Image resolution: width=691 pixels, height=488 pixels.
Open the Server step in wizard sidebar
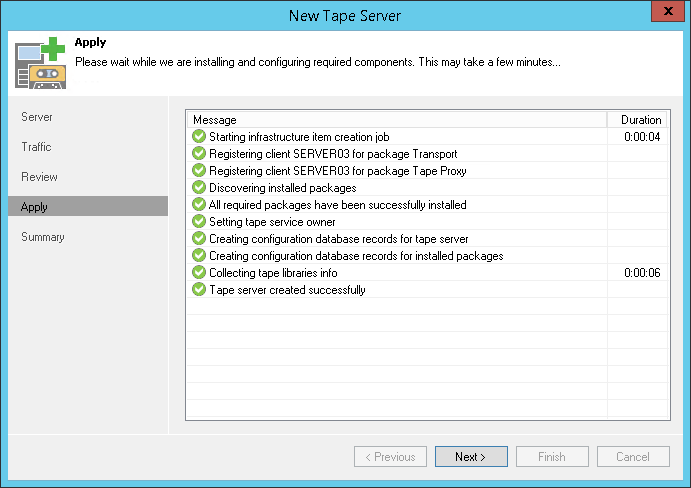coord(37,117)
